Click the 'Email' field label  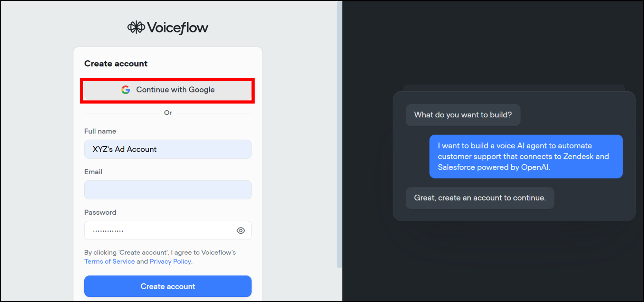tap(93, 172)
